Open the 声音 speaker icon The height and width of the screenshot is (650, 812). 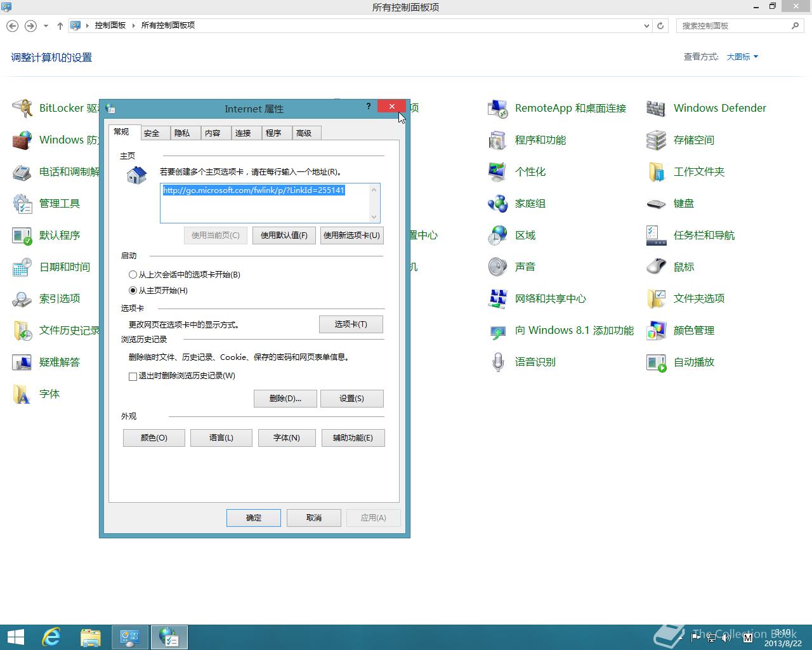tap(498, 267)
